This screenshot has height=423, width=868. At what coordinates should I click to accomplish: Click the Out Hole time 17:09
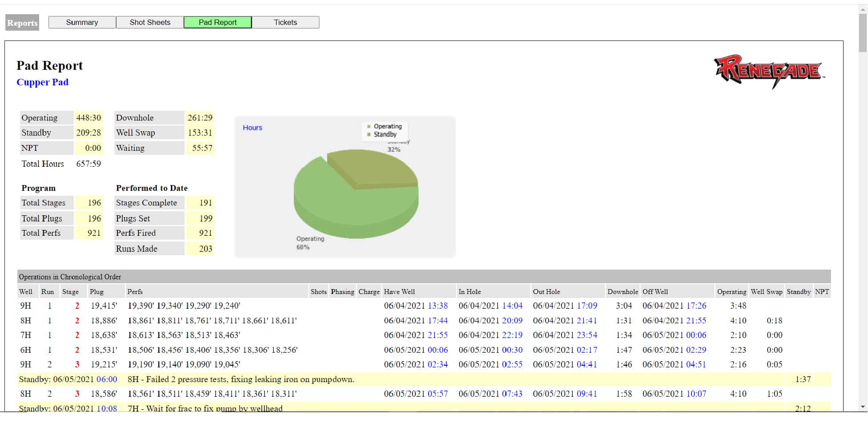click(x=587, y=306)
